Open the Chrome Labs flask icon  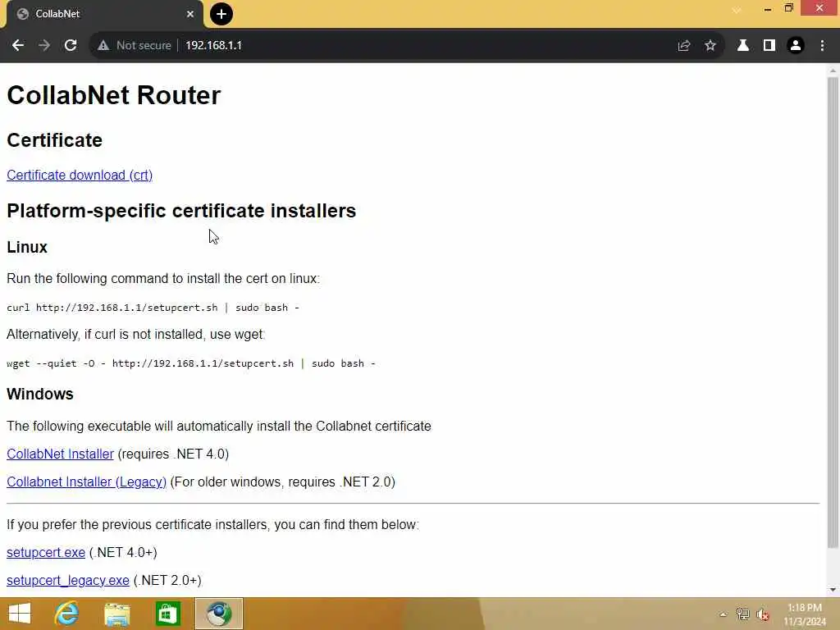click(x=743, y=46)
